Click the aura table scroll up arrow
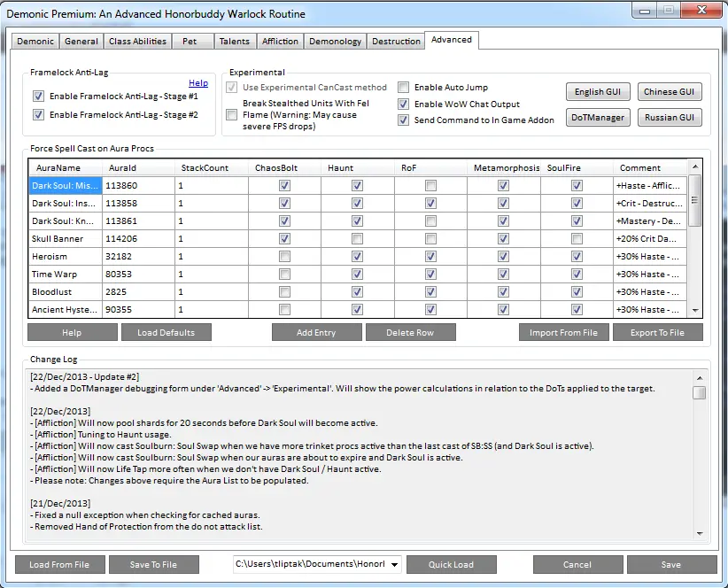728x588 pixels. coord(695,166)
